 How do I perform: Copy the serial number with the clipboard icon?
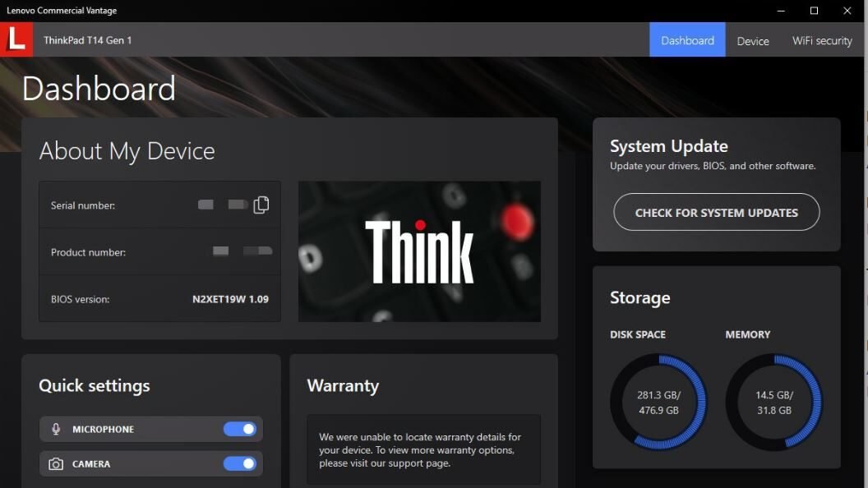(x=261, y=205)
